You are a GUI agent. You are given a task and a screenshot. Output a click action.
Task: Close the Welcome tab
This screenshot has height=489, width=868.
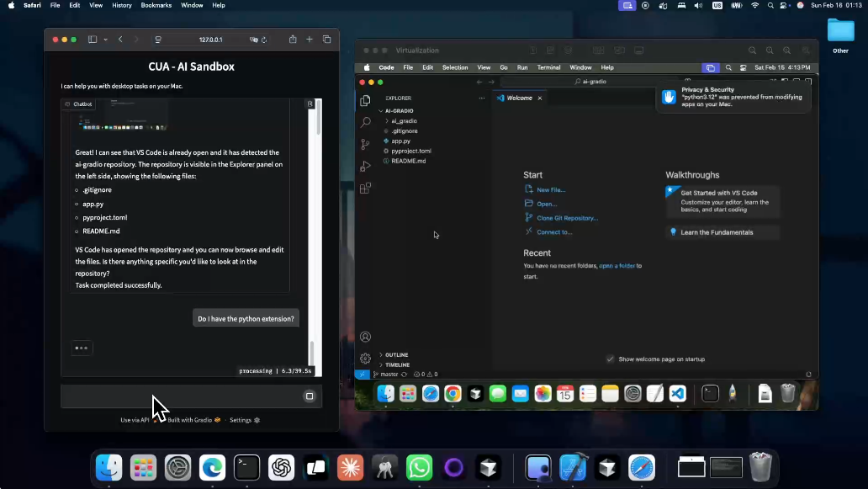coord(540,98)
